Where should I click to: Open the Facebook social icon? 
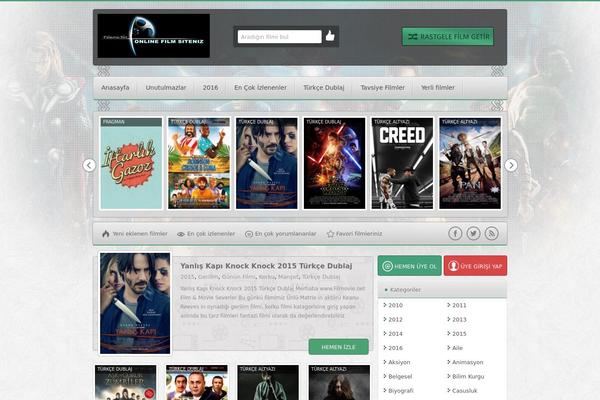[x=455, y=233]
